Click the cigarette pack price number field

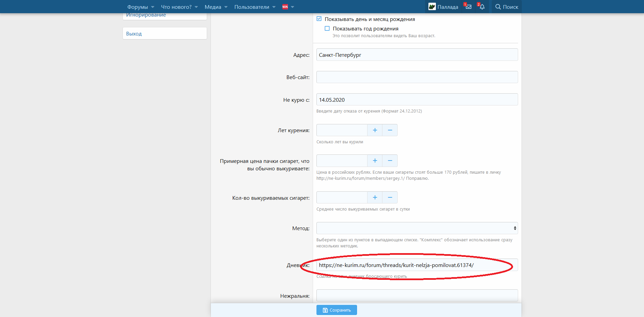pyautogui.click(x=342, y=161)
